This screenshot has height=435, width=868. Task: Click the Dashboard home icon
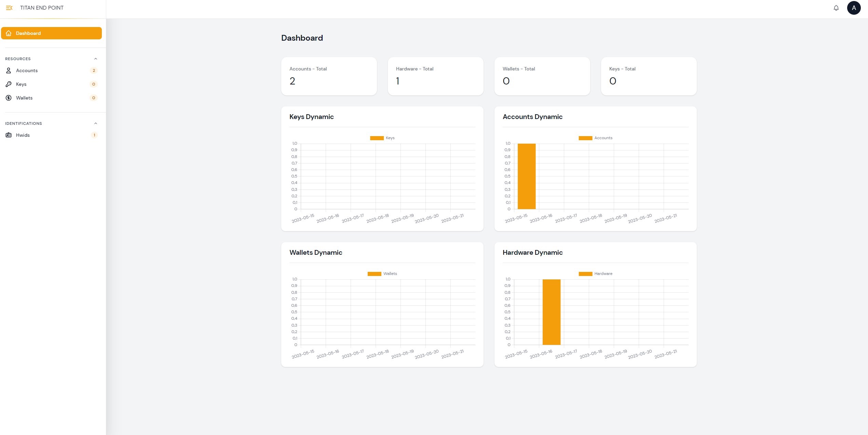point(9,33)
